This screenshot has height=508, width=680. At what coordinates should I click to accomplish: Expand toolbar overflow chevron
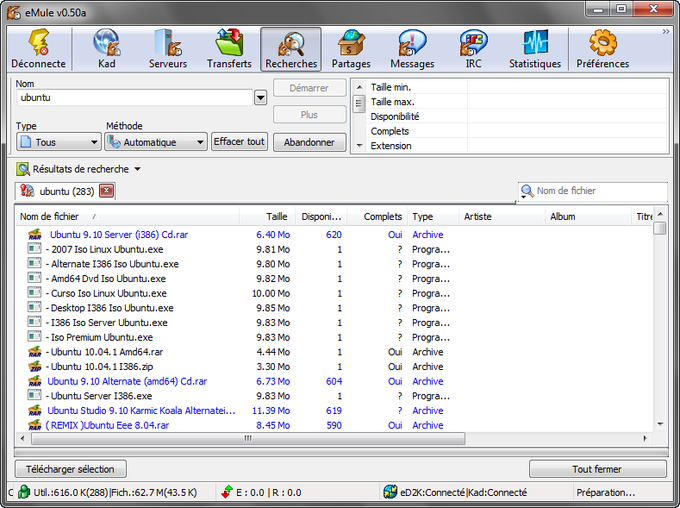pos(666,32)
